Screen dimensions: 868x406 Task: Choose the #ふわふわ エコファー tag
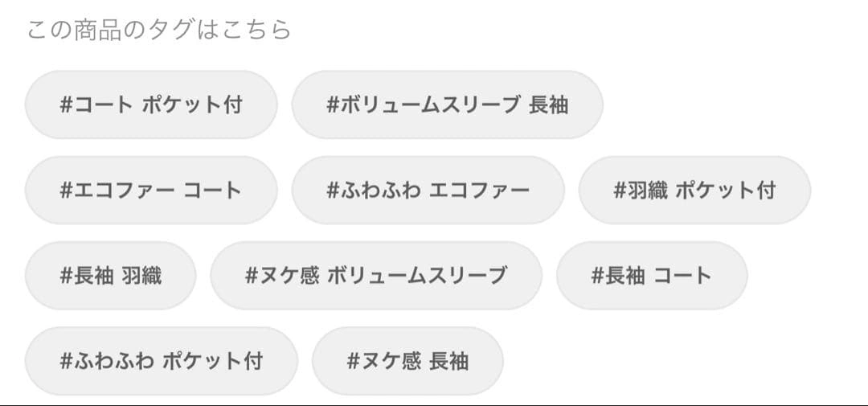[428, 191]
